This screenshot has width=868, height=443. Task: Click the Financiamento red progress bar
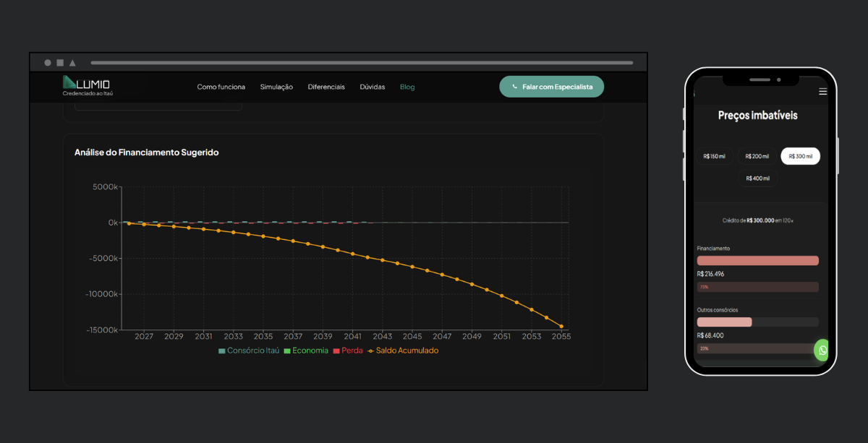click(x=757, y=260)
